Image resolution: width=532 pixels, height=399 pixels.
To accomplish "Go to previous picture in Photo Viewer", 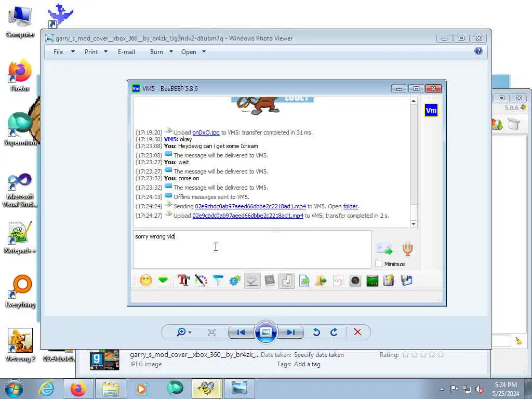I will tap(241, 332).
